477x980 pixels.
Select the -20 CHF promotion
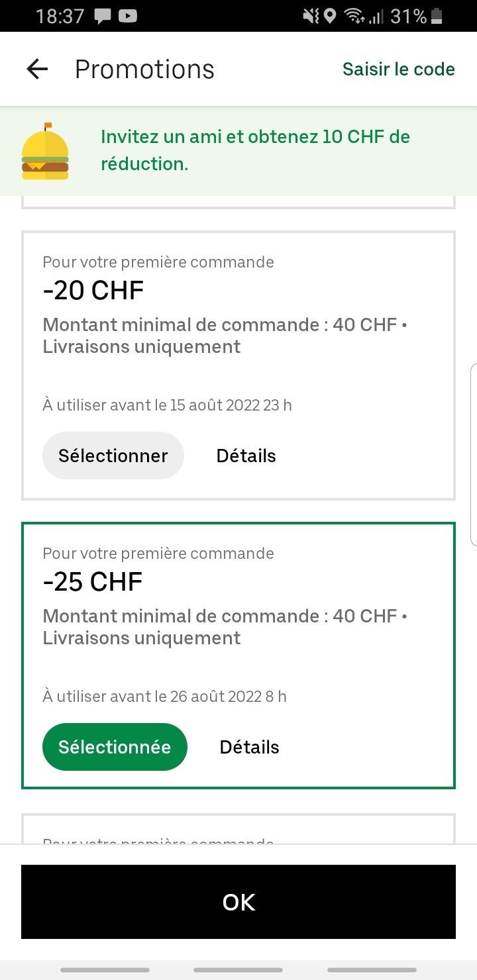113,456
